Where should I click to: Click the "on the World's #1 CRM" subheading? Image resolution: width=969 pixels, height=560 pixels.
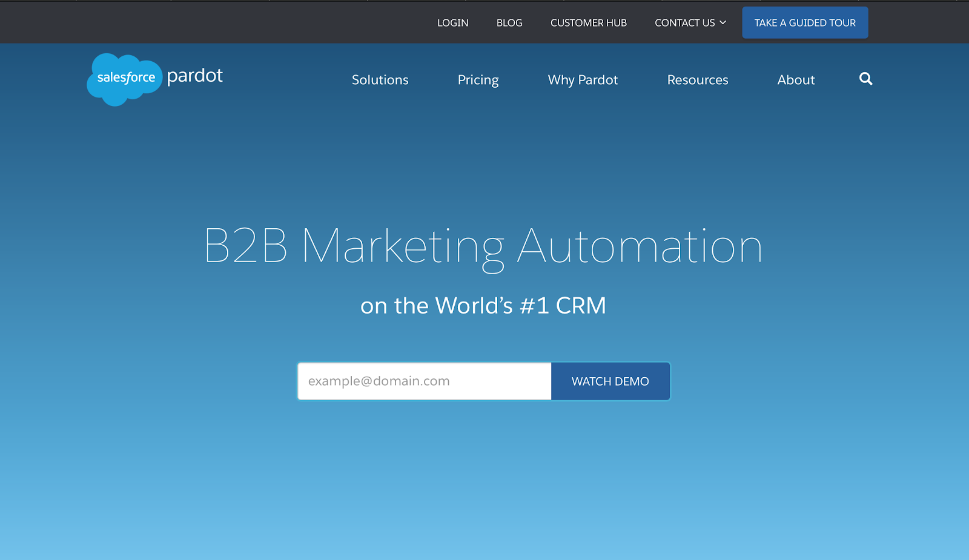[483, 306]
